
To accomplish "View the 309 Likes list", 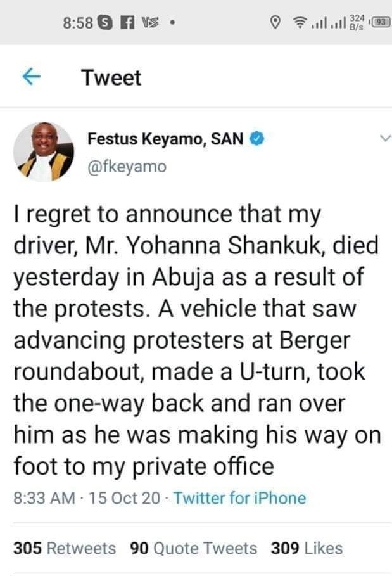I will [307, 548].
